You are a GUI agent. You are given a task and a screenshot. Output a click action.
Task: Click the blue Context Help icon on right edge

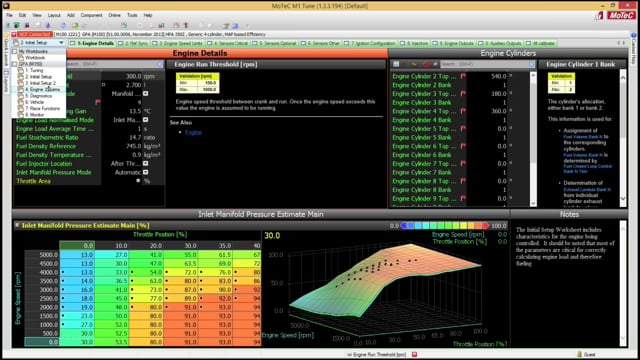coord(634,35)
